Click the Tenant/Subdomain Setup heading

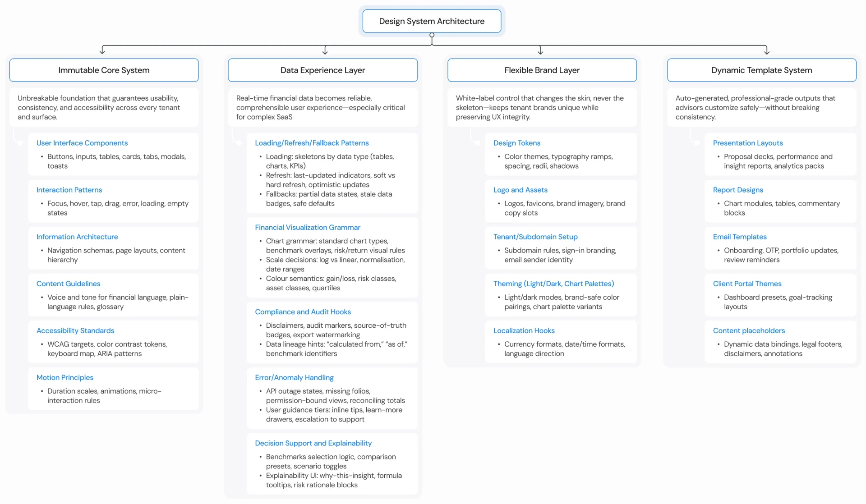tap(535, 237)
